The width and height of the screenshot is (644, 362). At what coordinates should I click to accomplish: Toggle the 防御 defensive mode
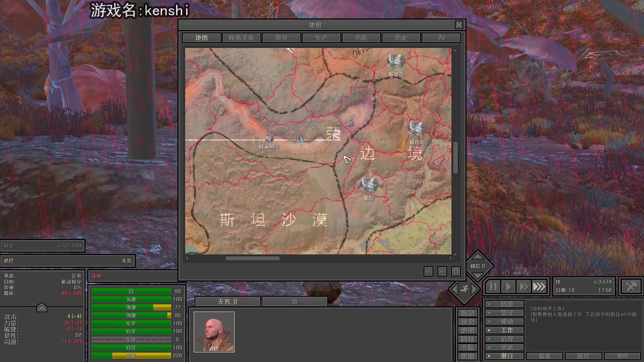[x=504, y=304]
